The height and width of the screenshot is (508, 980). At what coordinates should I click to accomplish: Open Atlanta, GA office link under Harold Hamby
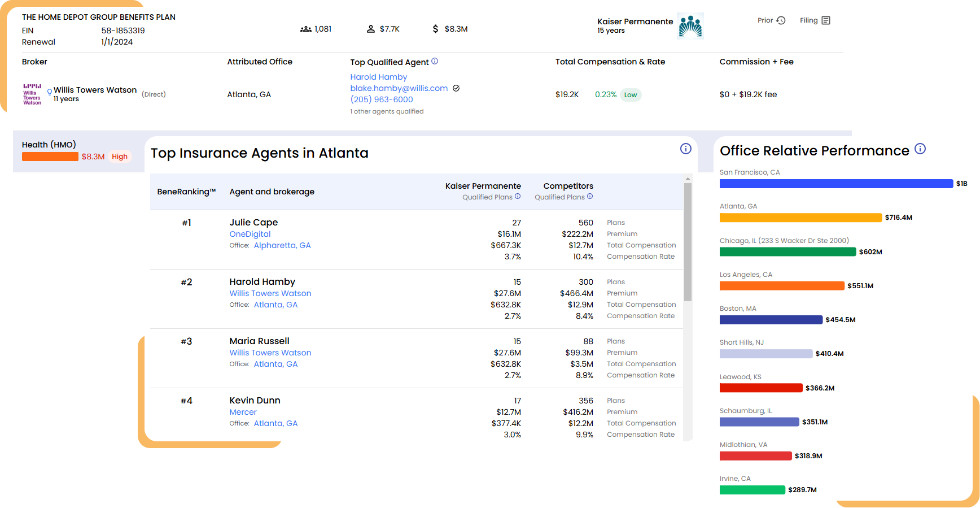(275, 305)
